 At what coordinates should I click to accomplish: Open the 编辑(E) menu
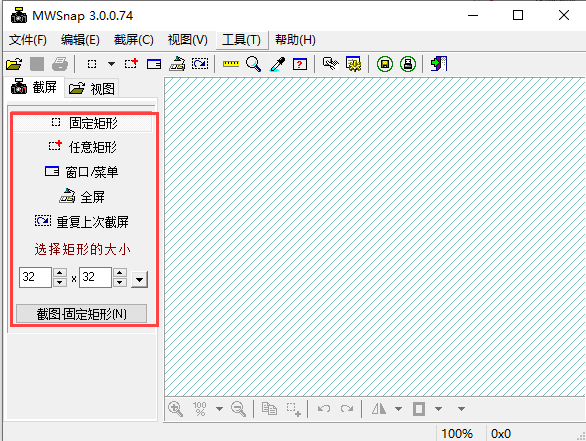click(x=80, y=40)
